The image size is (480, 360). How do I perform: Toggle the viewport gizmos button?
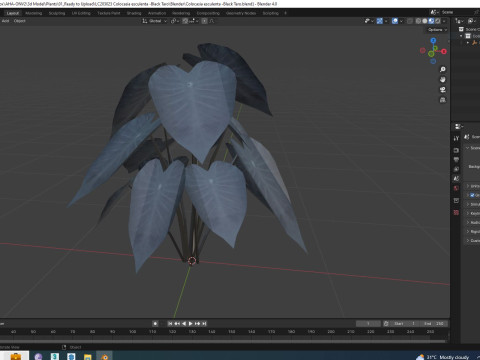tap(380, 21)
